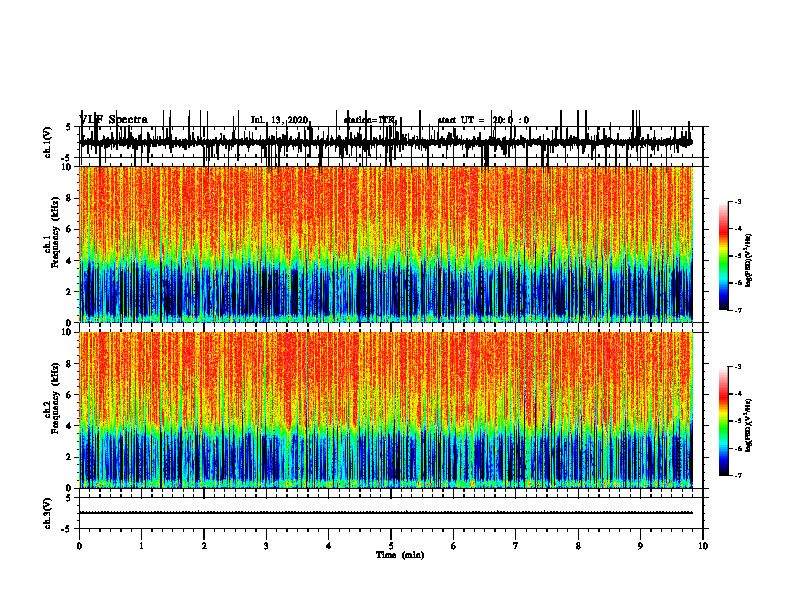
Task: Click the "VLF Spectra" plot title
Action: click(114, 120)
